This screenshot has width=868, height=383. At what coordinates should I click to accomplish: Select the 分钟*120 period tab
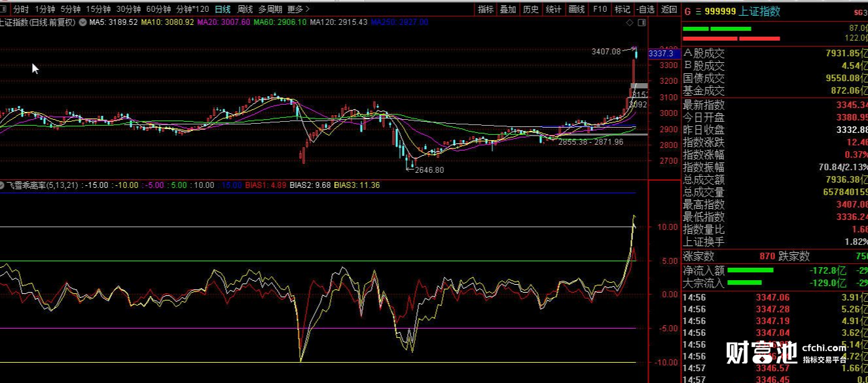coord(193,9)
